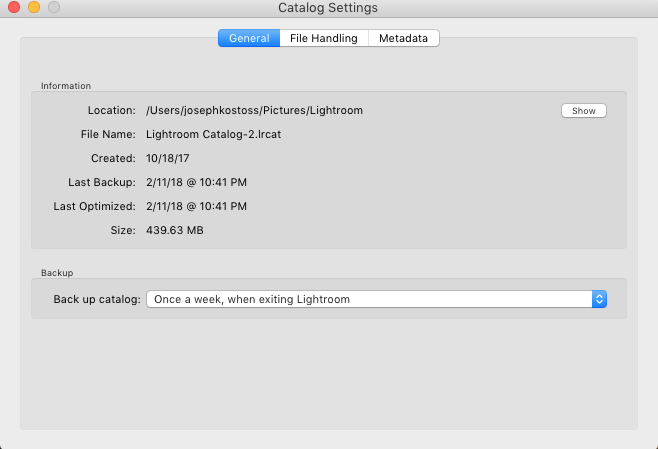
Task: Click the created date 10/18/17
Action: pos(167,158)
